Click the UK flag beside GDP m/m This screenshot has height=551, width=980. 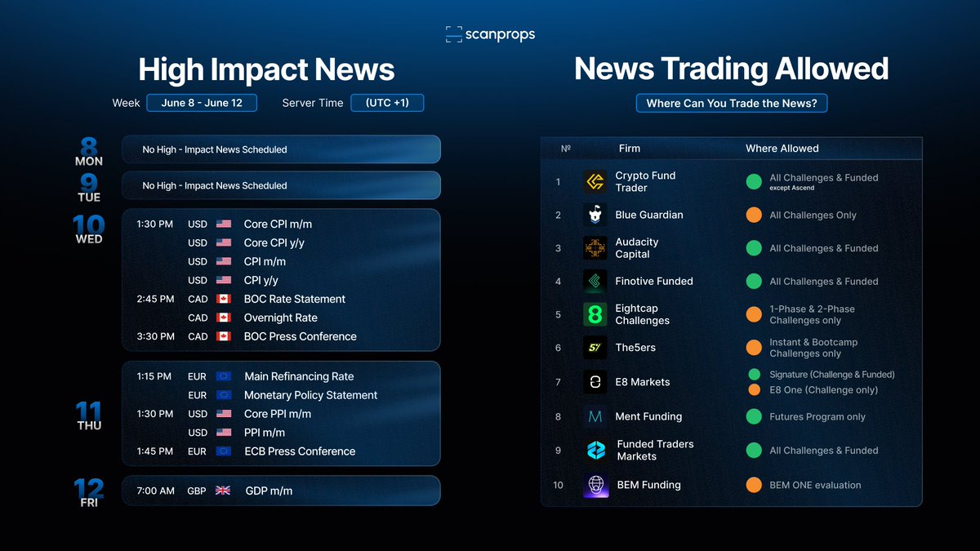pyautogui.click(x=223, y=491)
